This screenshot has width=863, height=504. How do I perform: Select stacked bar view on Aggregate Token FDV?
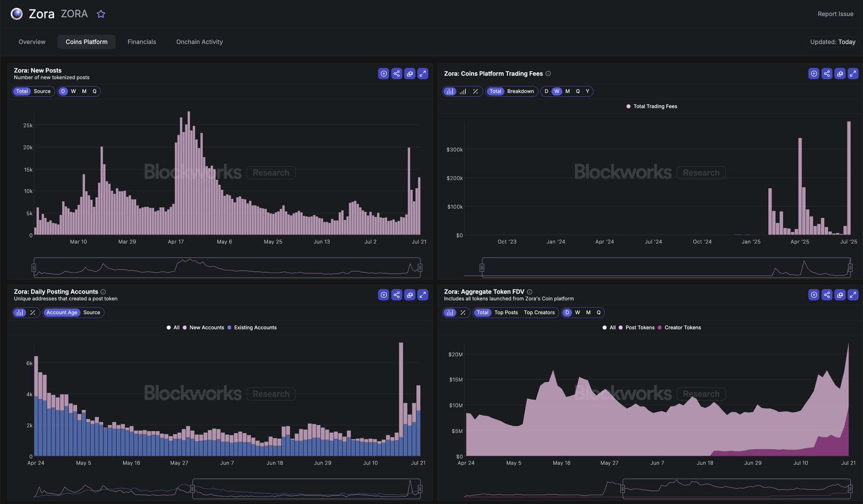[x=450, y=312]
